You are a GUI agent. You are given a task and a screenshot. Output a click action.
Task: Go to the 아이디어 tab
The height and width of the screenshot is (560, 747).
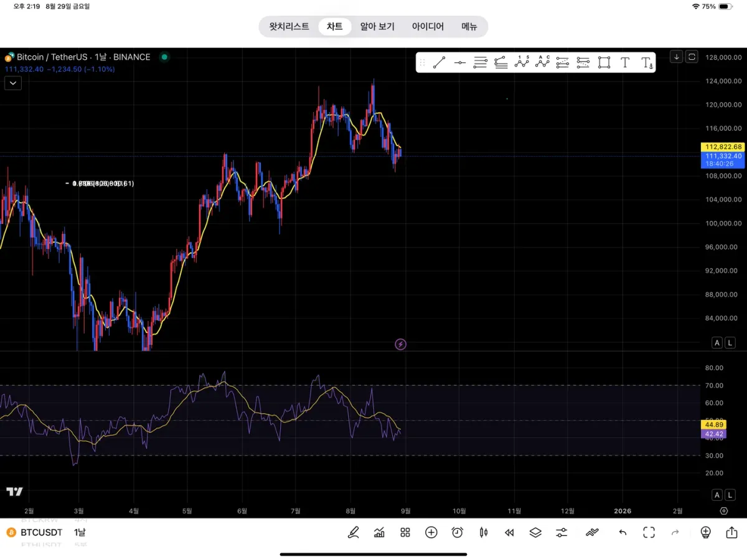tap(428, 27)
